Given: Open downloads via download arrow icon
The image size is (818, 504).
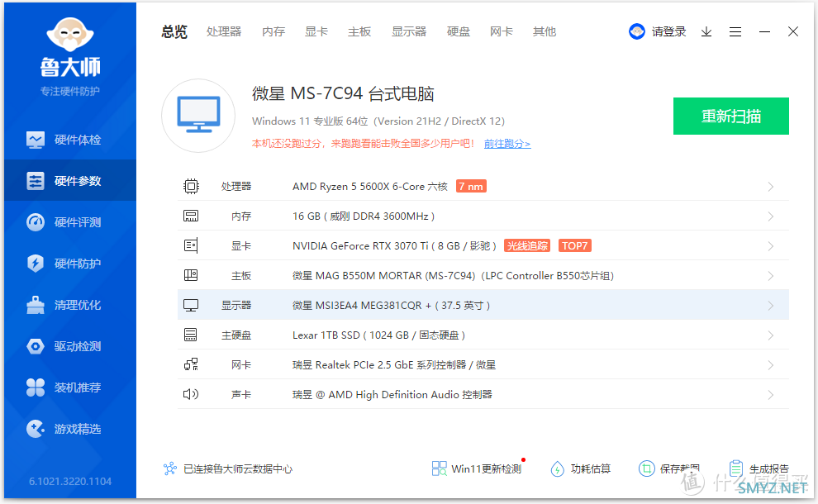Looking at the screenshot, I should [706, 32].
